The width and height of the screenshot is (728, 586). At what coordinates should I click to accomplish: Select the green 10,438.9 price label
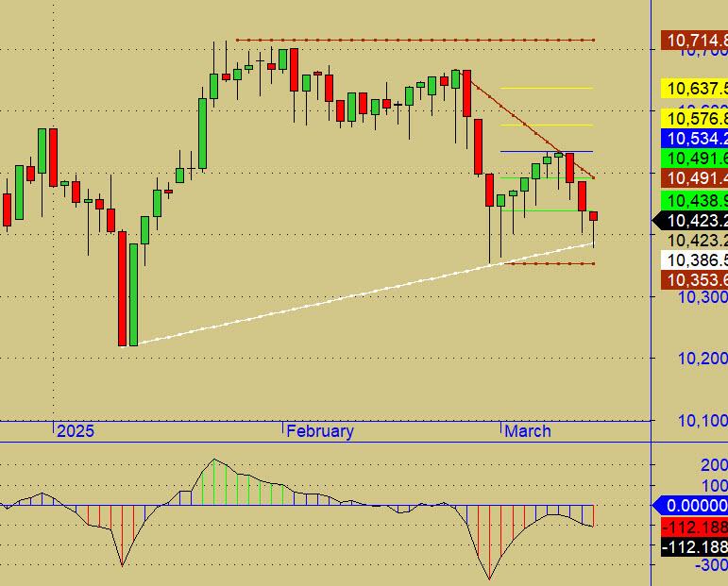point(695,200)
